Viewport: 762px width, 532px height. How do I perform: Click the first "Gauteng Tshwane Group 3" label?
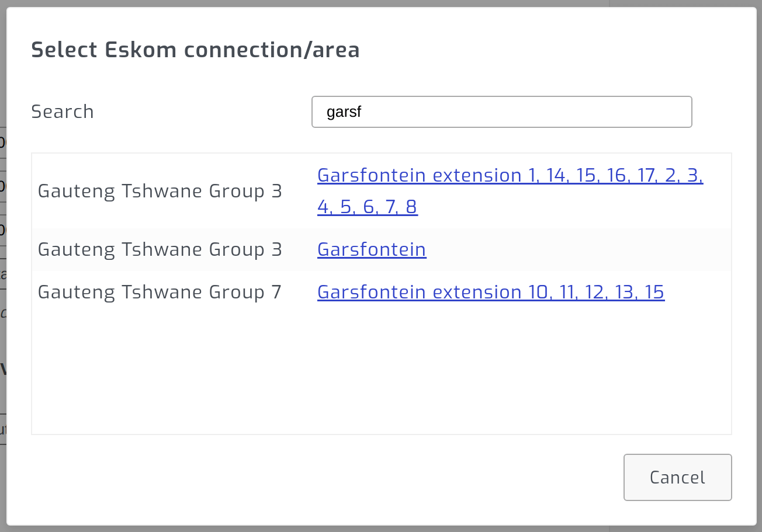point(160,191)
